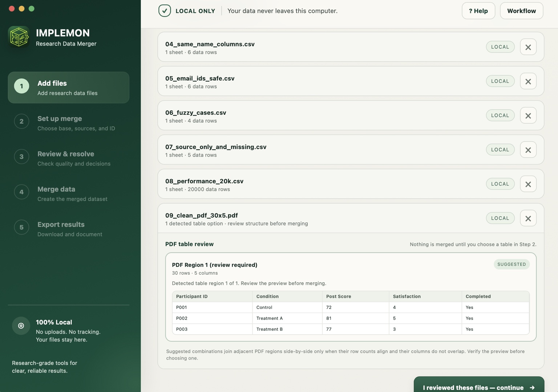Switch to the Merge data step

pos(69,193)
